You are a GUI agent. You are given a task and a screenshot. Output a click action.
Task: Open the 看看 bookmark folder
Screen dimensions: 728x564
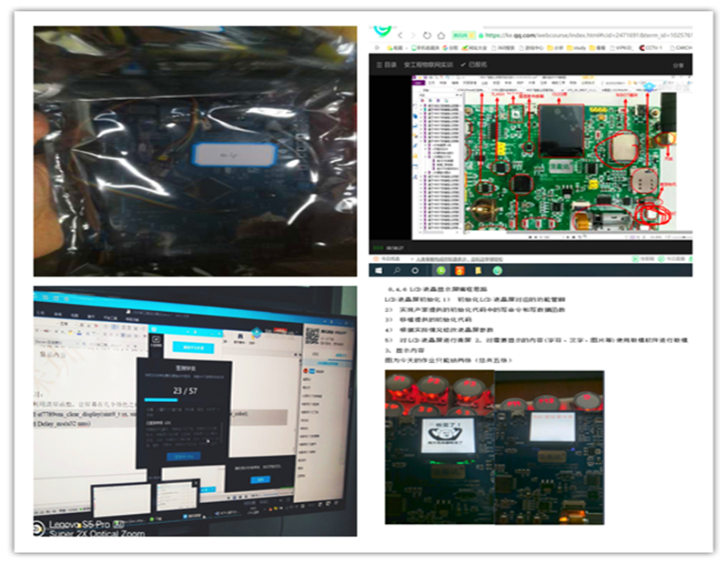[598, 48]
